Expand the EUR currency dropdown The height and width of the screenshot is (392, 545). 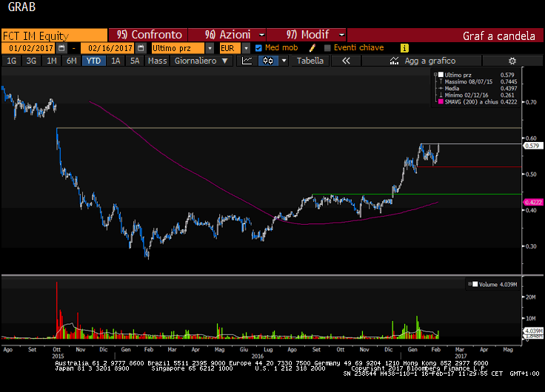pos(246,48)
